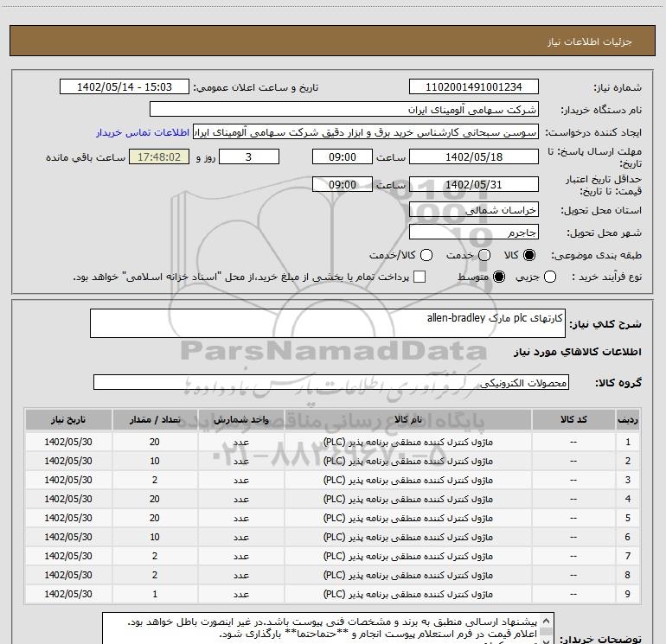Click the price validity date 1402/05/31
Screen dimensions: 666x644
click(473, 185)
